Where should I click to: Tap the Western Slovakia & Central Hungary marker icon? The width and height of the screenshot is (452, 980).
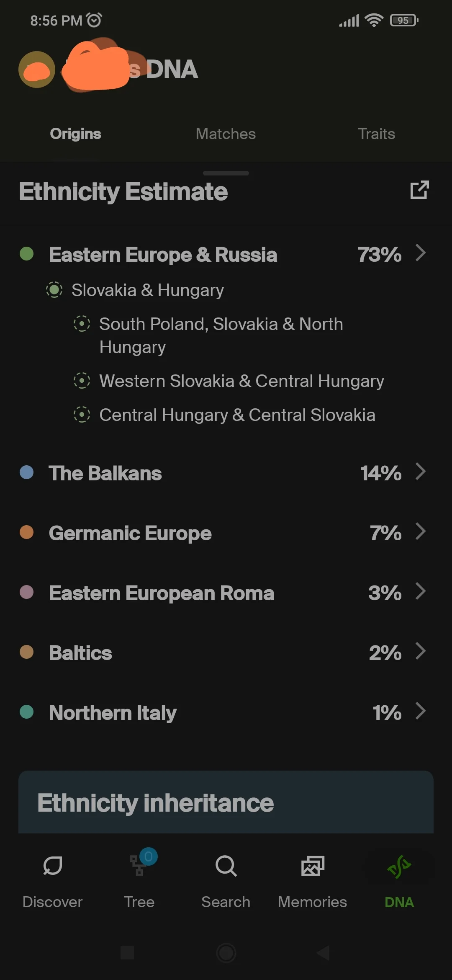82,381
